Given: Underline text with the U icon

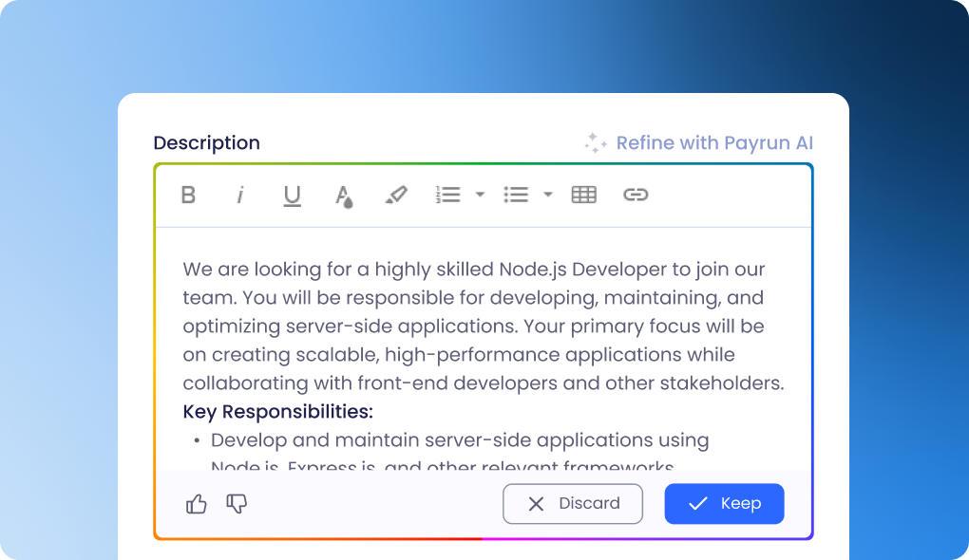Looking at the screenshot, I should (292, 196).
